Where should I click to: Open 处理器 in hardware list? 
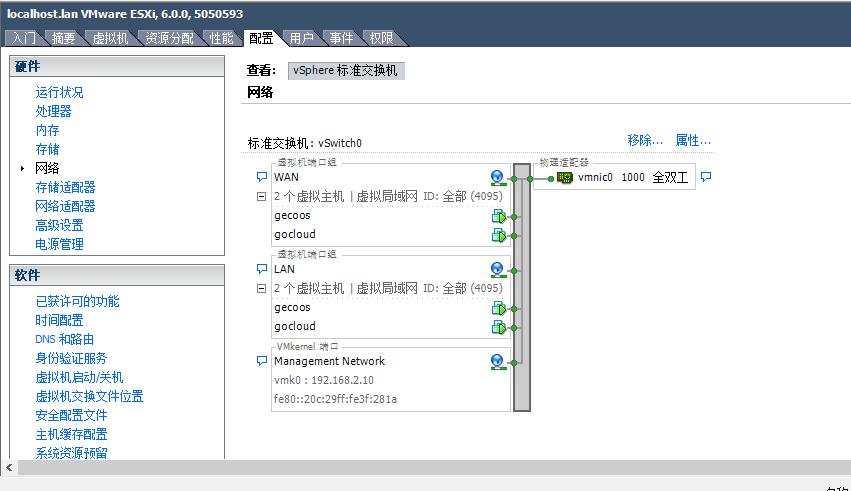pyautogui.click(x=53, y=111)
